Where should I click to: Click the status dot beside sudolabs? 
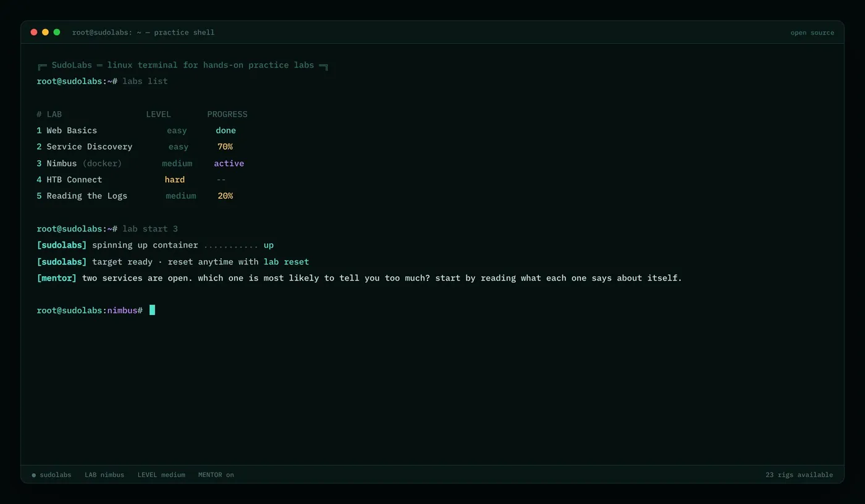33,475
